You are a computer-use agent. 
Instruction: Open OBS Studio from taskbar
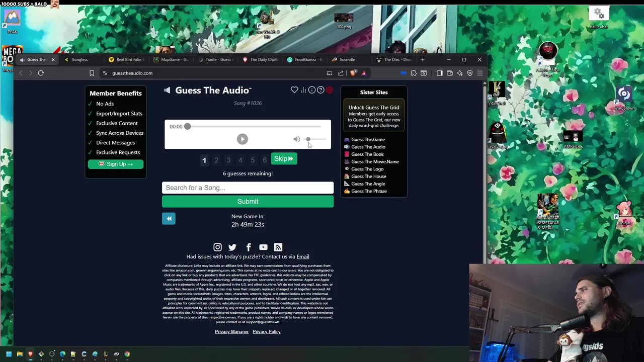(52, 354)
